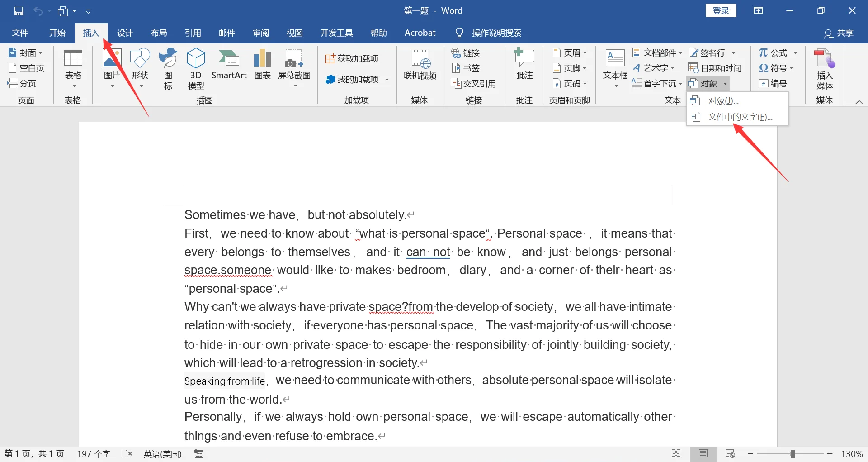Insert a picture (图片)

112,69
